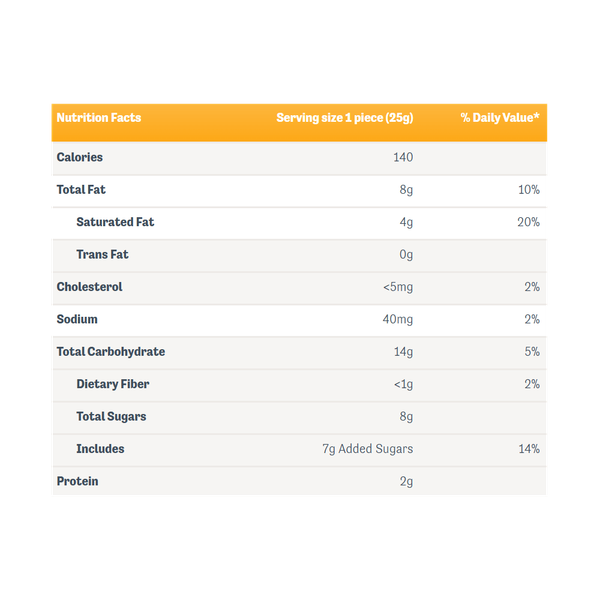
Task: Select the Calories row label
Action: coord(80,157)
